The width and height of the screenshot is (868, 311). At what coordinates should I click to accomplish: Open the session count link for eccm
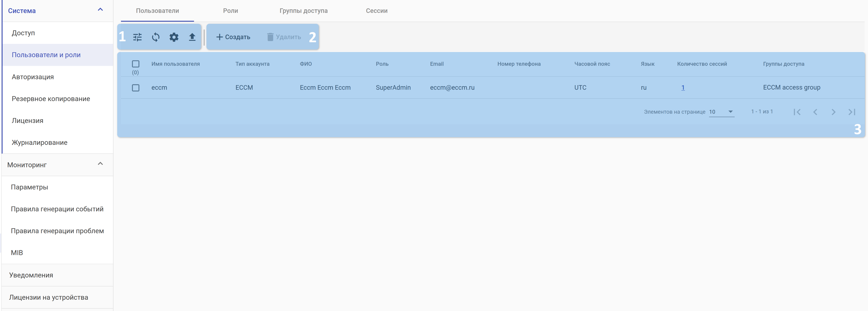pyautogui.click(x=683, y=87)
